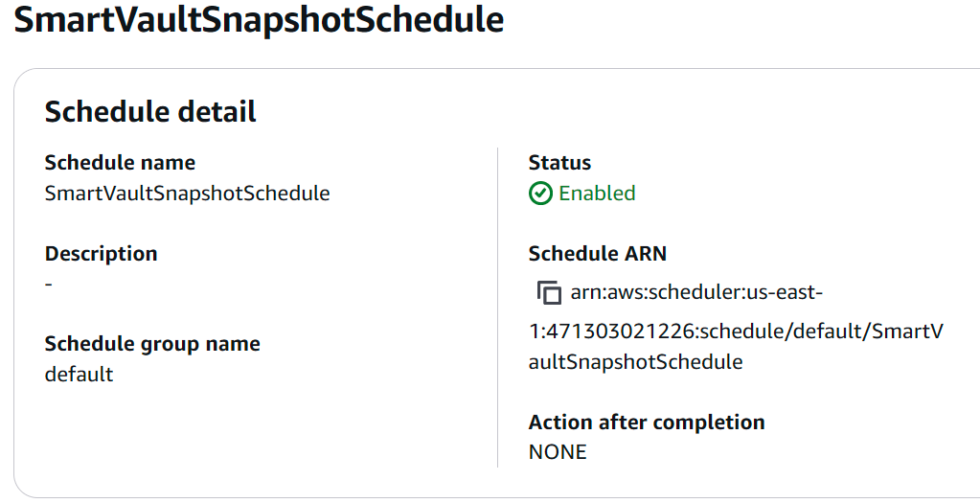
Task: Click the green Enabled checkmark icon
Action: pos(540,194)
